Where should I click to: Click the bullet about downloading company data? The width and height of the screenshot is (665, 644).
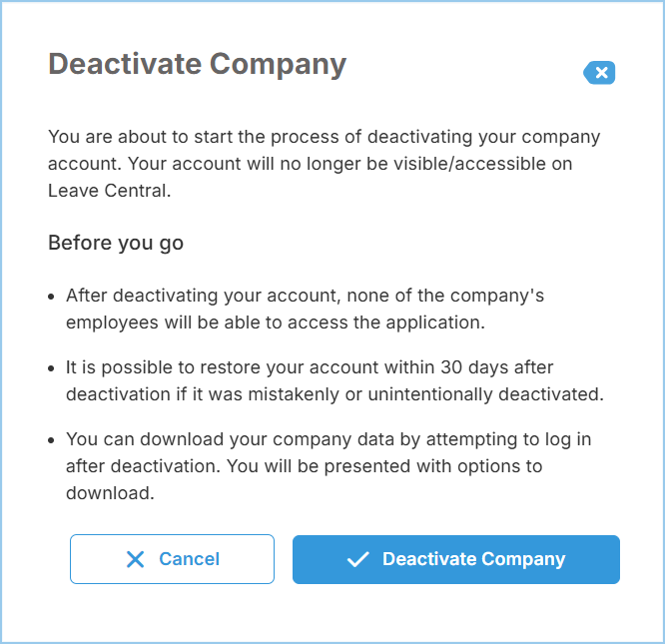[x=330, y=465]
